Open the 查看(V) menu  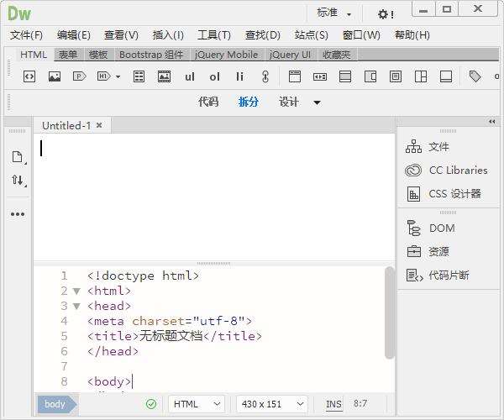(121, 34)
